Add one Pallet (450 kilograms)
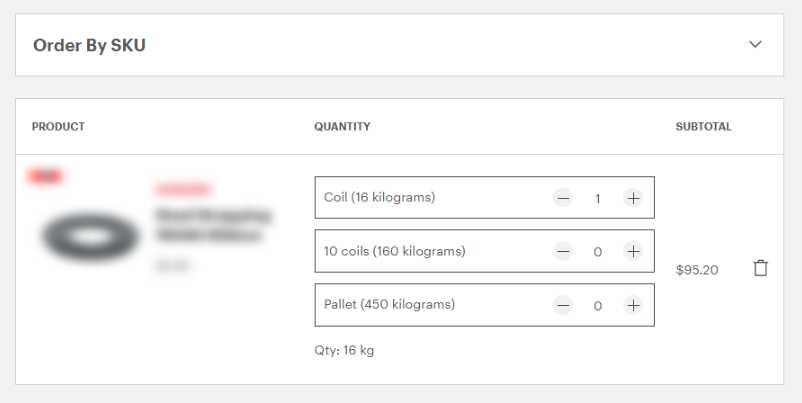 [x=633, y=305]
